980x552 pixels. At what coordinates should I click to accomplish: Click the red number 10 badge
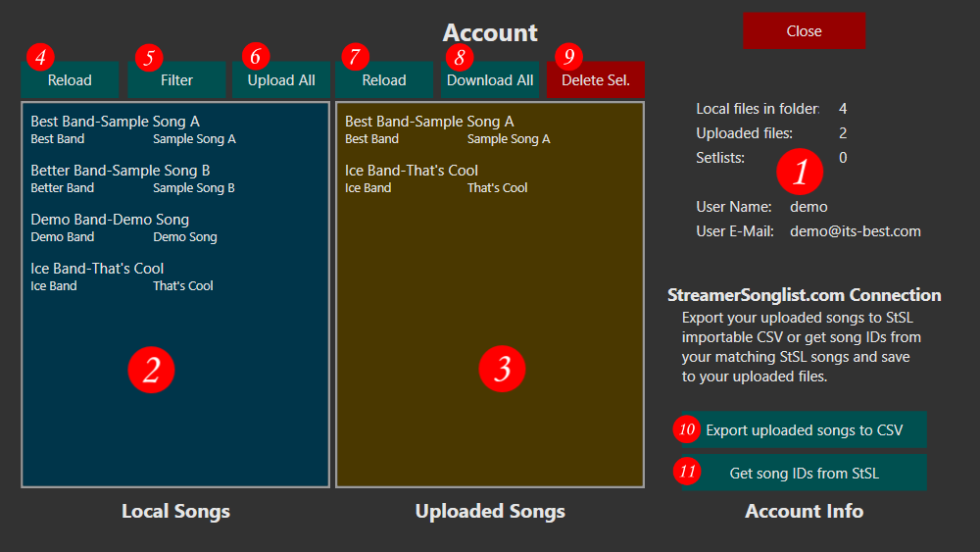[687, 429]
